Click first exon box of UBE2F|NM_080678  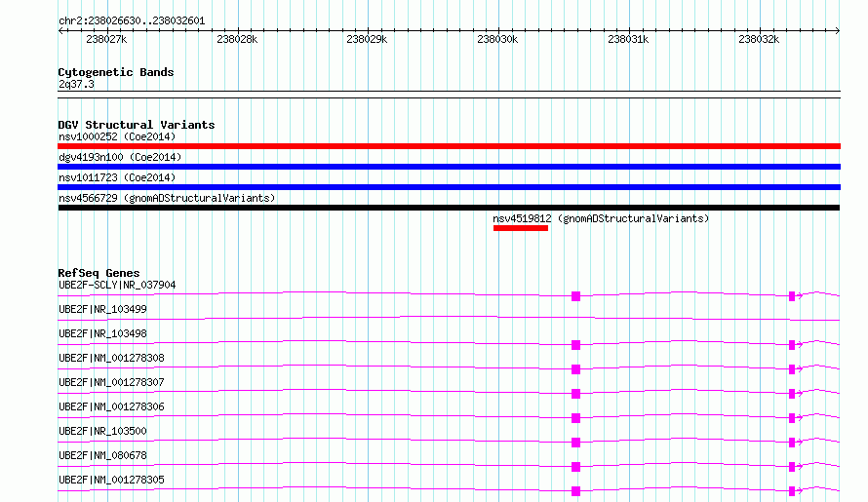coord(575,467)
